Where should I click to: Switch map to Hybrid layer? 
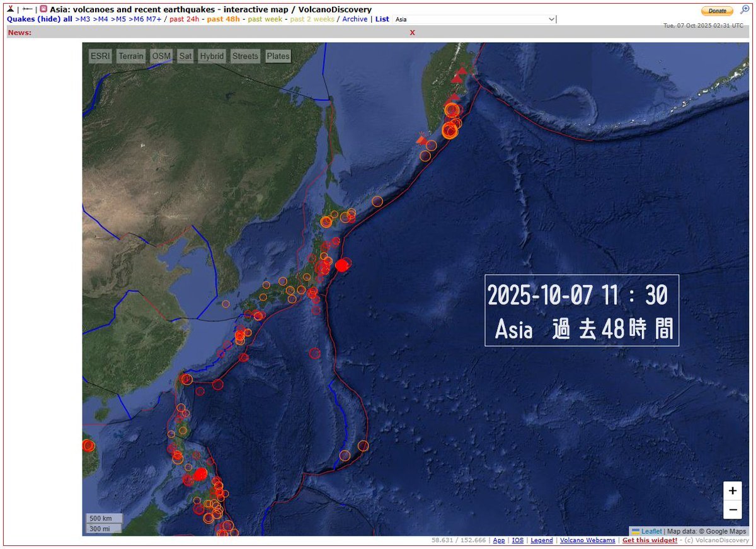click(212, 56)
